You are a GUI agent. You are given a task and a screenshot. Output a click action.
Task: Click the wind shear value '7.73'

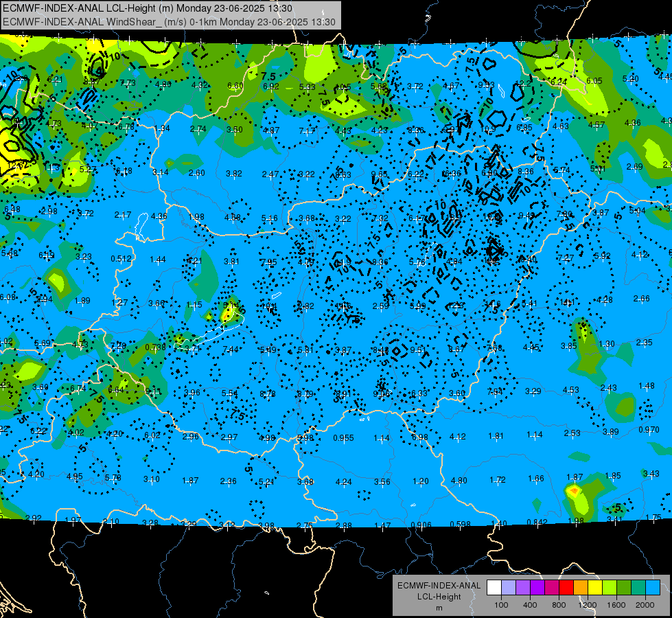(128, 83)
